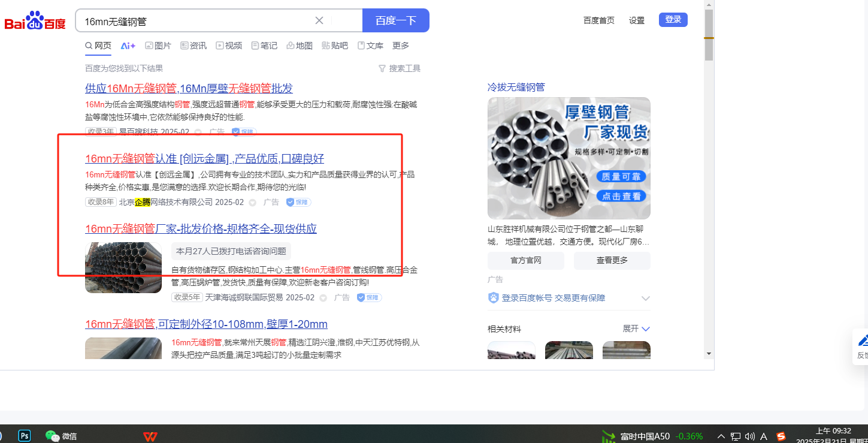Click 质量可靠 label on the ad image
The image size is (868, 443).
[x=621, y=176]
